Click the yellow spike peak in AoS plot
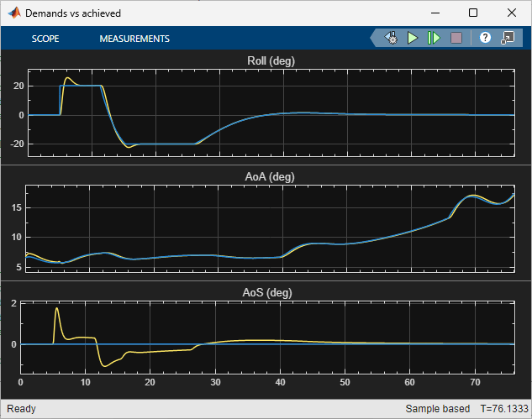The width and height of the screenshot is (532, 419). 56,308
